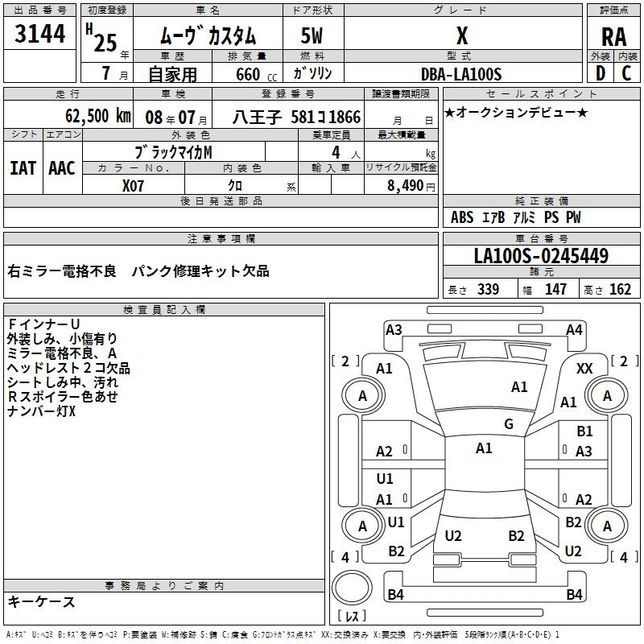Select the exterior grade D
Image resolution: width=644 pixels, height=644 pixels.
(x=601, y=73)
